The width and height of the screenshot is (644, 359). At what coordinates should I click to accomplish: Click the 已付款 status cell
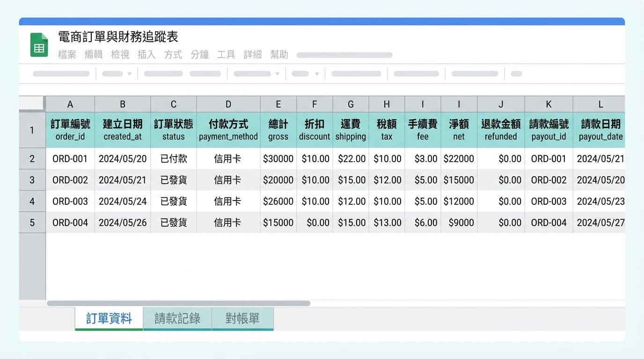coord(173,158)
